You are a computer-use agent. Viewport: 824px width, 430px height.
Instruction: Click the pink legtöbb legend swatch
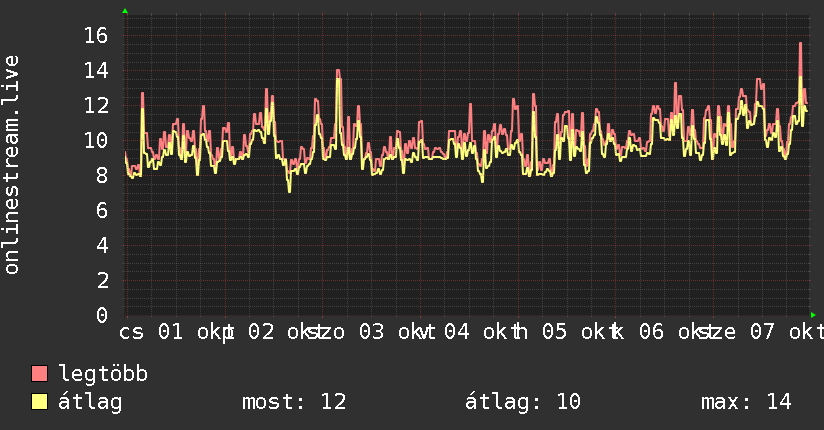click(x=39, y=373)
